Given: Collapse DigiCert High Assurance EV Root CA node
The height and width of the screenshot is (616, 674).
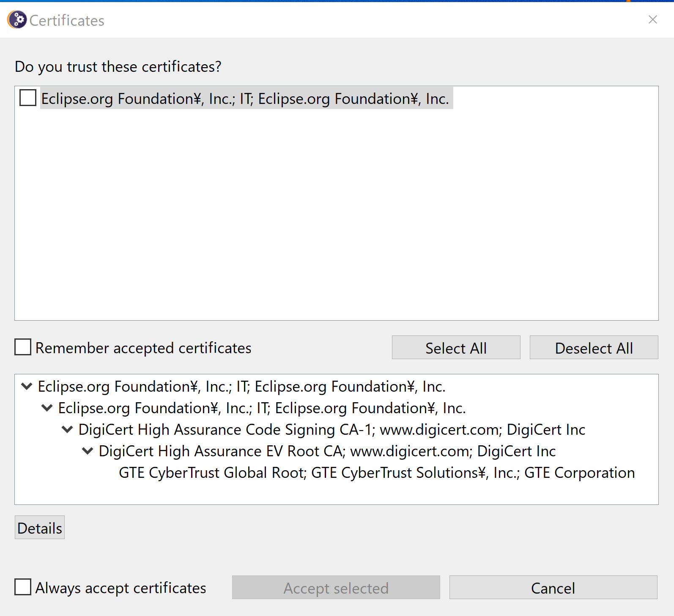Looking at the screenshot, I should click(88, 451).
